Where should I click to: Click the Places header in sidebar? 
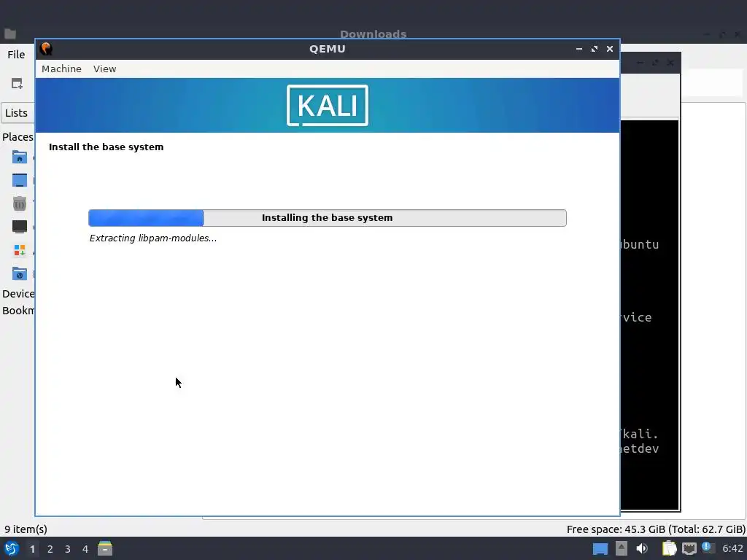point(18,136)
